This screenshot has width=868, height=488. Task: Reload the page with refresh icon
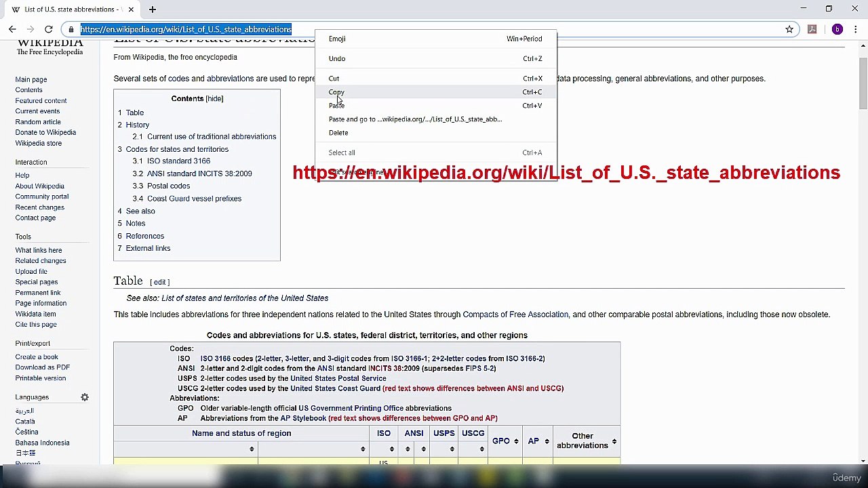pos(49,29)
